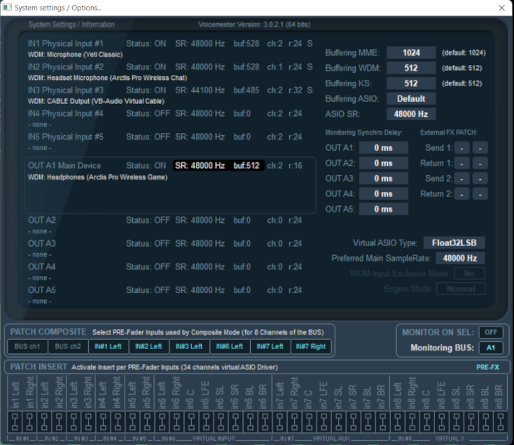The height and width of the screenshot is (445, 514).
Task: Open Virtual ASIO Type Float32LSB selector
Action: (x=454, y=243)
